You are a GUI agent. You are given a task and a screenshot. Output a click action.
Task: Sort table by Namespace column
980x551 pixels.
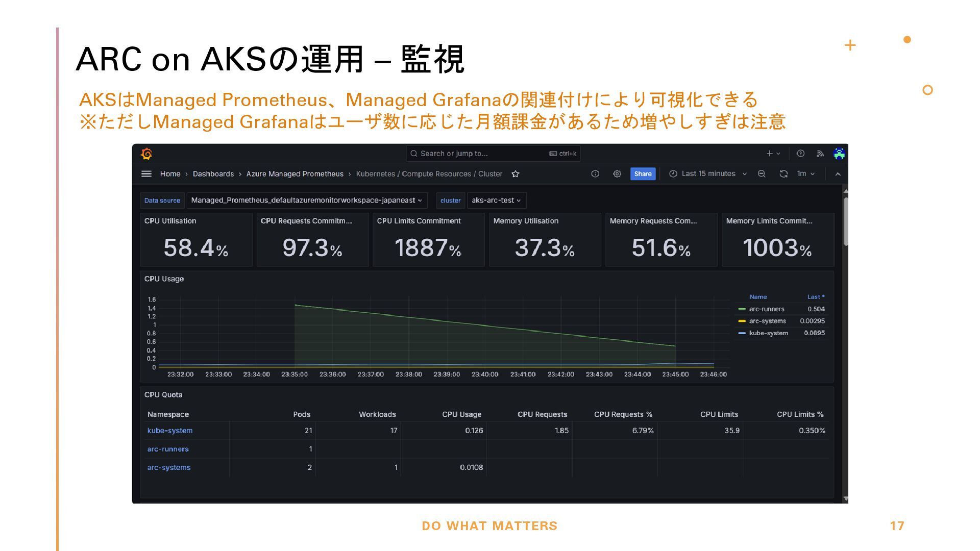(168, 414)
